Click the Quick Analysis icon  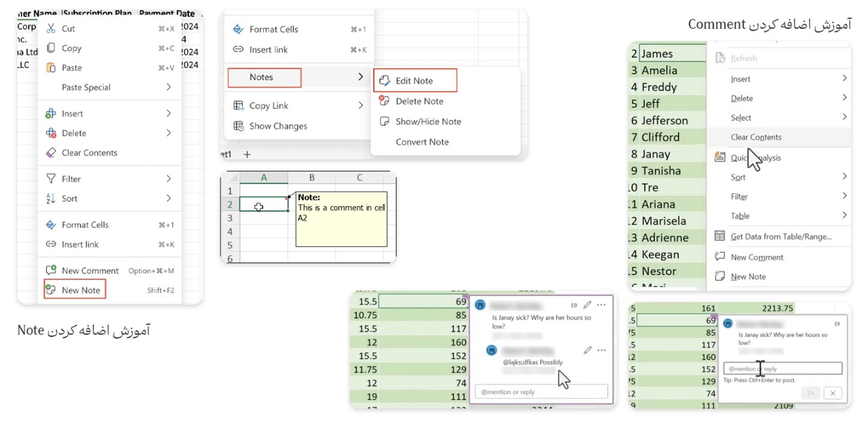pyautogui.click(x=719, y=157)
